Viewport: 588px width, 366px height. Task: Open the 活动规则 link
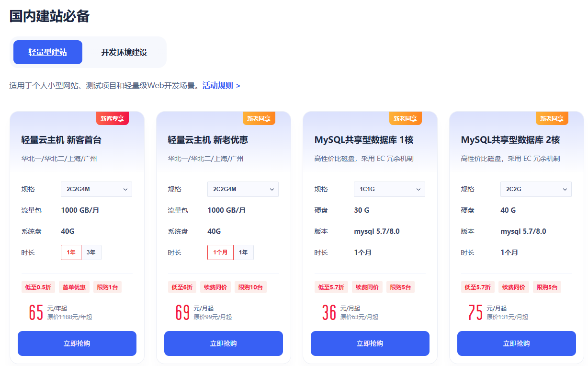tap(221, 86)
